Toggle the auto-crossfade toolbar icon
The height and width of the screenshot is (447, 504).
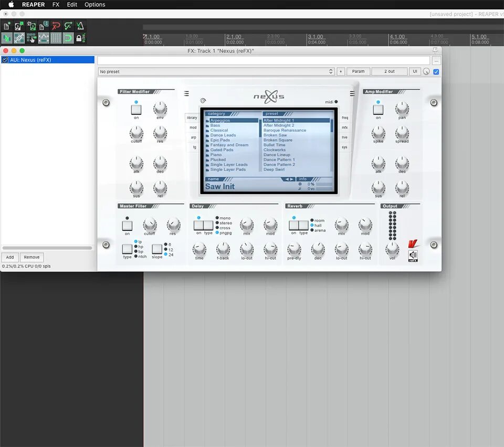tap(7, 38)
